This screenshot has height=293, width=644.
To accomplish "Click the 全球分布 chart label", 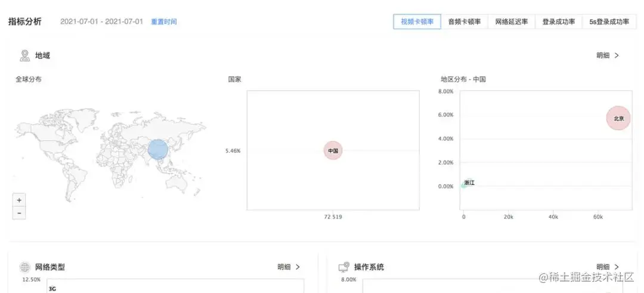I will [x=29, y=79].
